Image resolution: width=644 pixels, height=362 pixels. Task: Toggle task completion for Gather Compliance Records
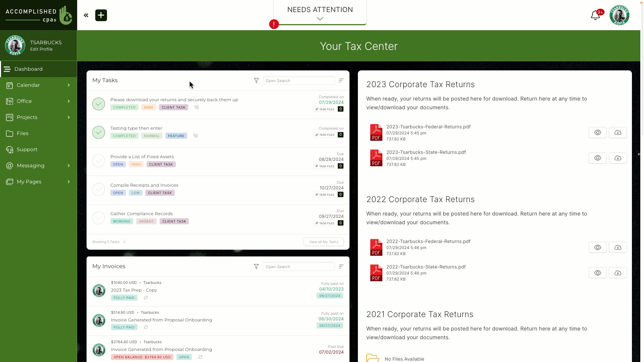click(x=99, y=218)
